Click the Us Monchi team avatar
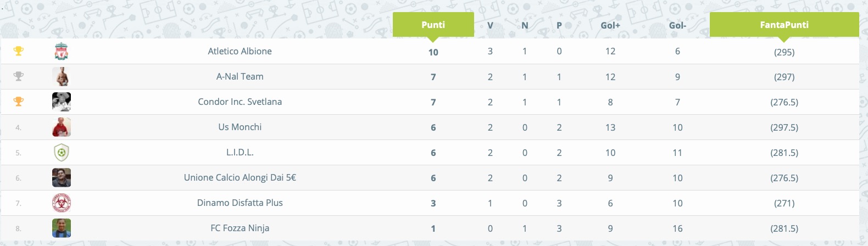Image resolution: width=868 pixels, height=246 pixels. [62, 127]
